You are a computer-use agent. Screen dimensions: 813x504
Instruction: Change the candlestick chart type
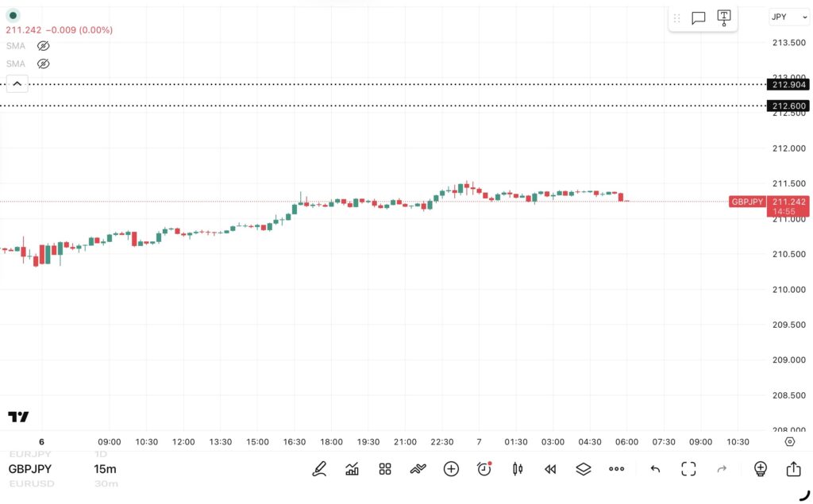click(x=518, y=469)
